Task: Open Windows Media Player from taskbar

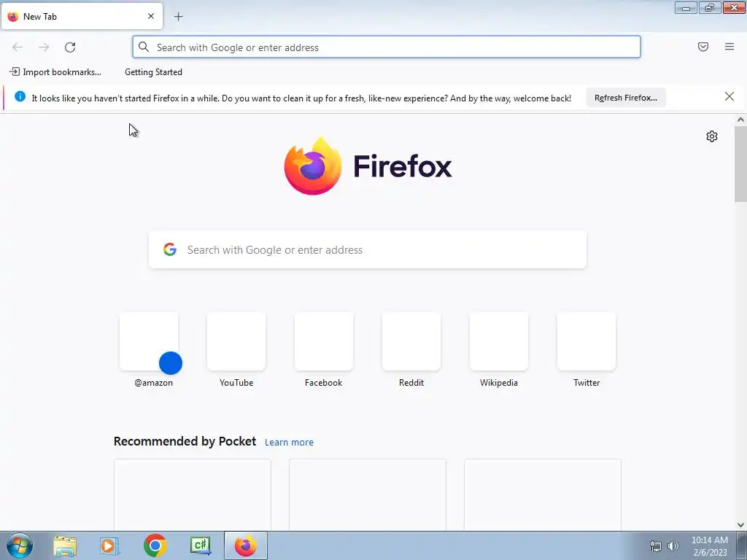Action: 109,546
